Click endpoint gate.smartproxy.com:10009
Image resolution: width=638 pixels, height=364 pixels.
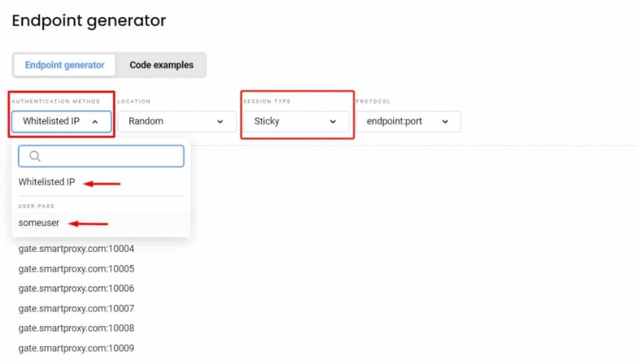(76, 348)
